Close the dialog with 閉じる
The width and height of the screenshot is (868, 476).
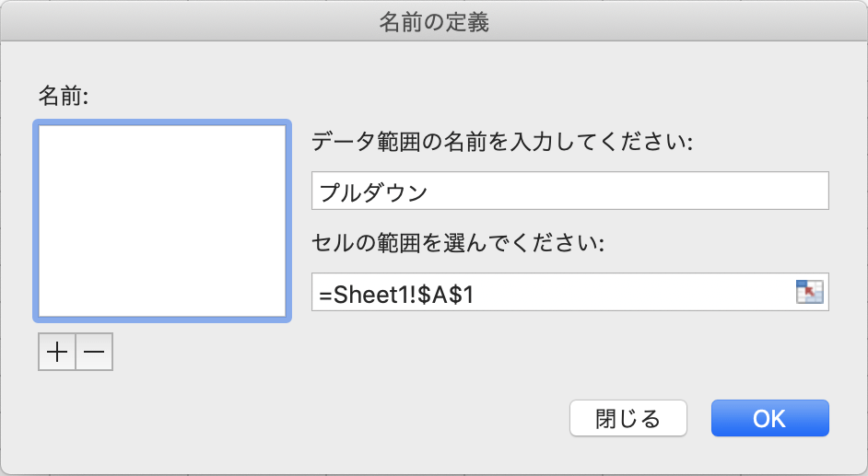(x=628, y=418)
